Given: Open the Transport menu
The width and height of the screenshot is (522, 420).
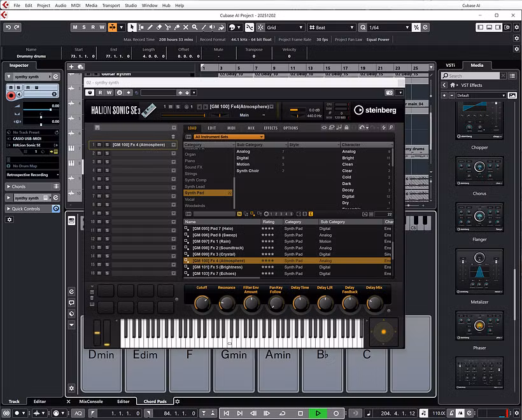Looking at the screenshot, I should click(111, 5).
